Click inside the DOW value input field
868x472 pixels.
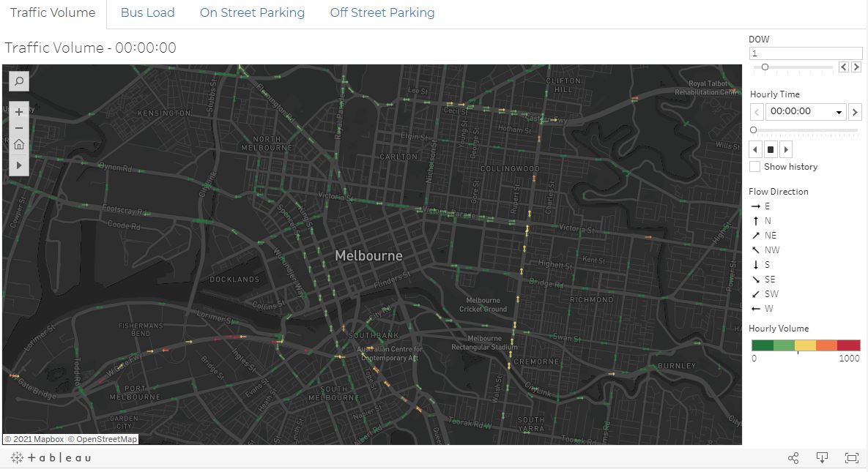[804, 53]
